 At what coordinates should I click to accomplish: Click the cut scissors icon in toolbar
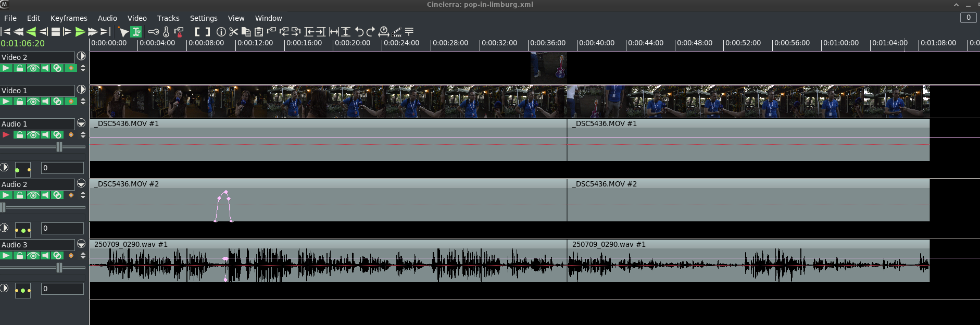pyautogui.click(x=233, y=32)
